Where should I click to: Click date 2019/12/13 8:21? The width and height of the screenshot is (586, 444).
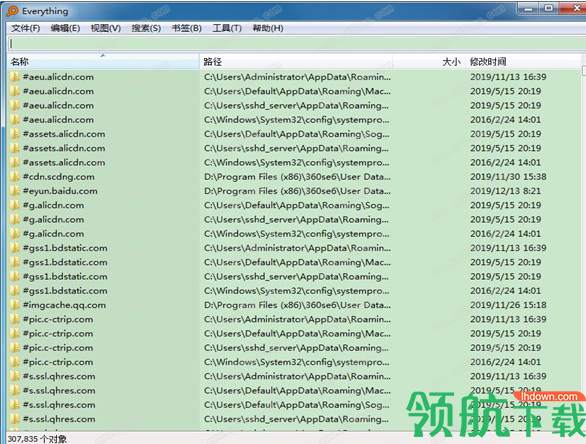coord(505,191)
